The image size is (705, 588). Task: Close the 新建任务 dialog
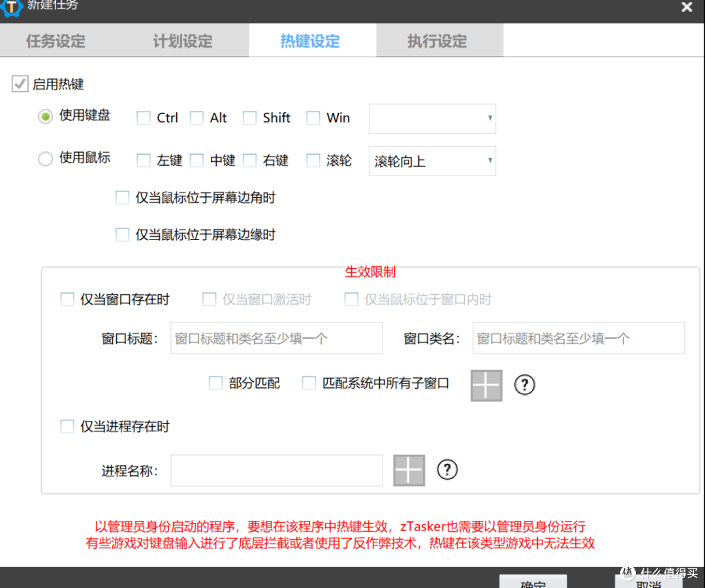687,7
